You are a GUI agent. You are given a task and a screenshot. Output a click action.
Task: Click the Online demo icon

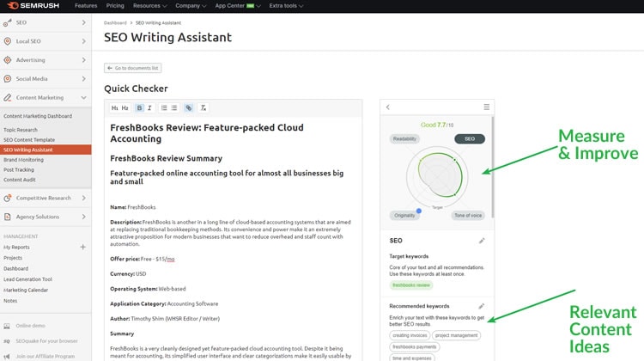point(7,326)
